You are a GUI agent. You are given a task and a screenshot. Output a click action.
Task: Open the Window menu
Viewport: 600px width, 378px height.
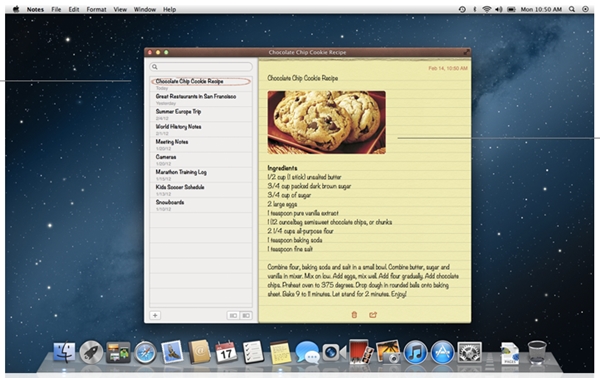coord(145,9)
